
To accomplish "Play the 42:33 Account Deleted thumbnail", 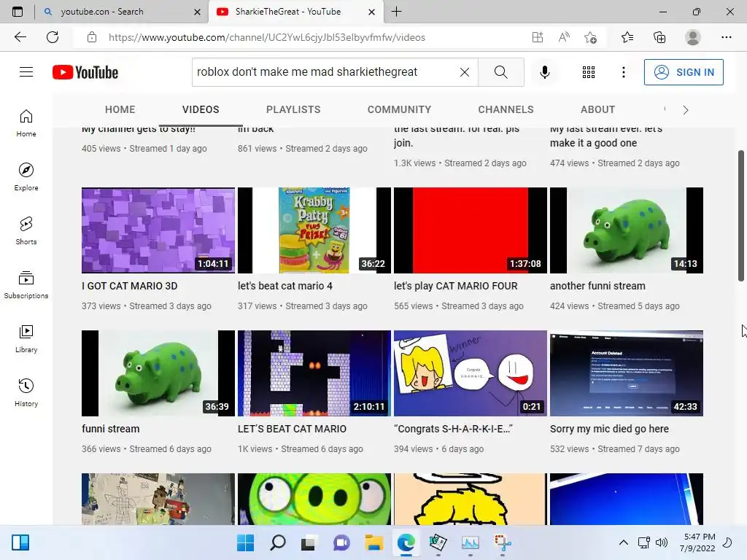I will click(627, 373).
